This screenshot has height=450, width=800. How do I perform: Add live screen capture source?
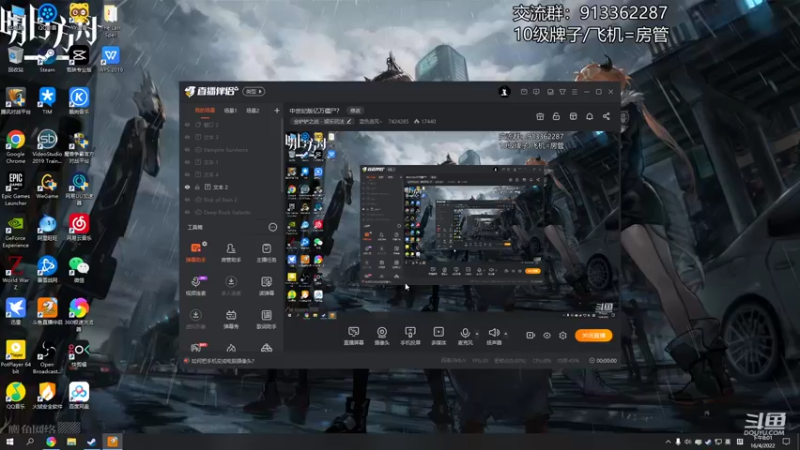tap(353, 336)
